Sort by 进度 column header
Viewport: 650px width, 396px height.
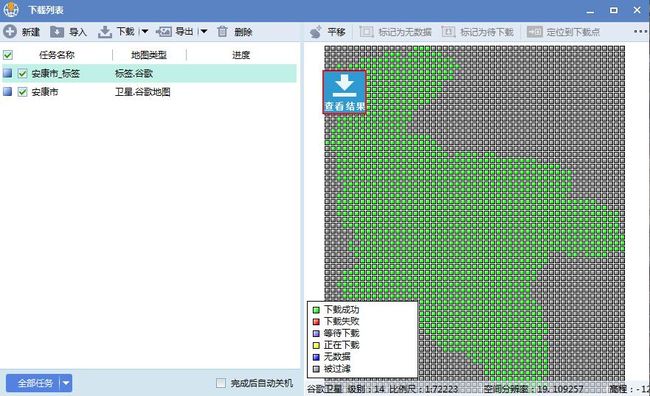coord(241,55)
